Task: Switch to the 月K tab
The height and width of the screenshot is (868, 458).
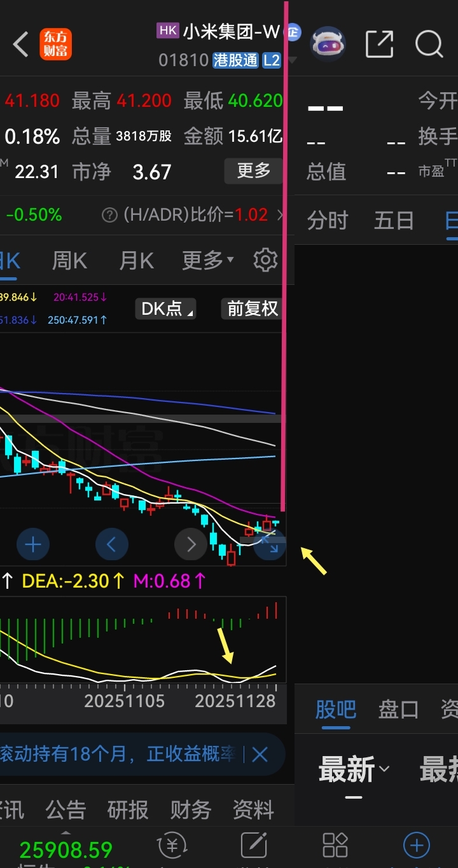Action: tap(137, 260)
